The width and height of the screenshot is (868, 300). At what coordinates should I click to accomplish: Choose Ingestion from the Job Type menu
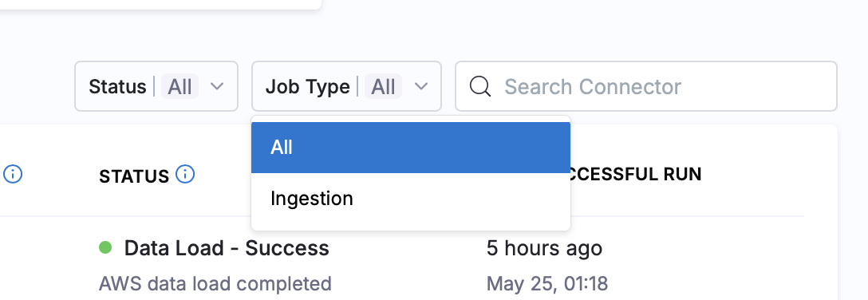click(x=411, y=198)
